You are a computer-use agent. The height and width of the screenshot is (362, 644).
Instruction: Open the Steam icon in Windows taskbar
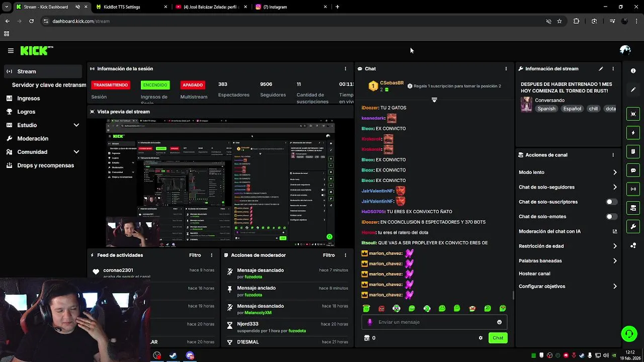173,355
